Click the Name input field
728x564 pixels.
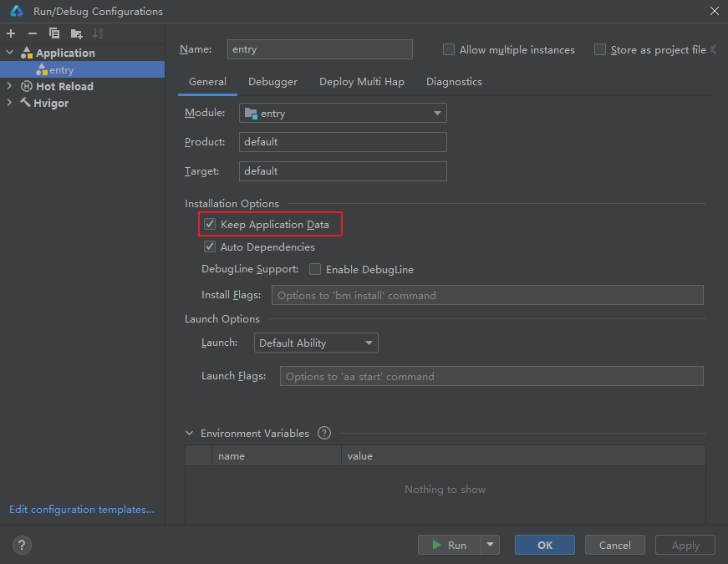[320, 49]
